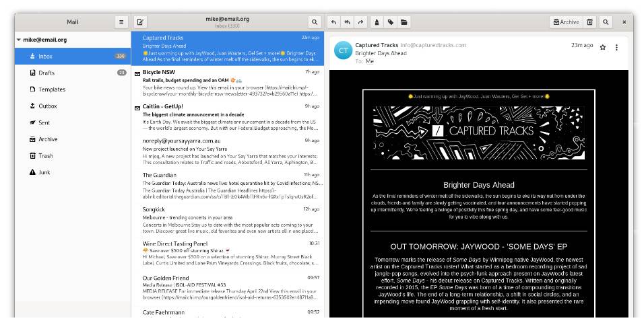This screenshot has height=335, width=644.
Task: Click the Drafts document icon
Action: coord(32,73)
